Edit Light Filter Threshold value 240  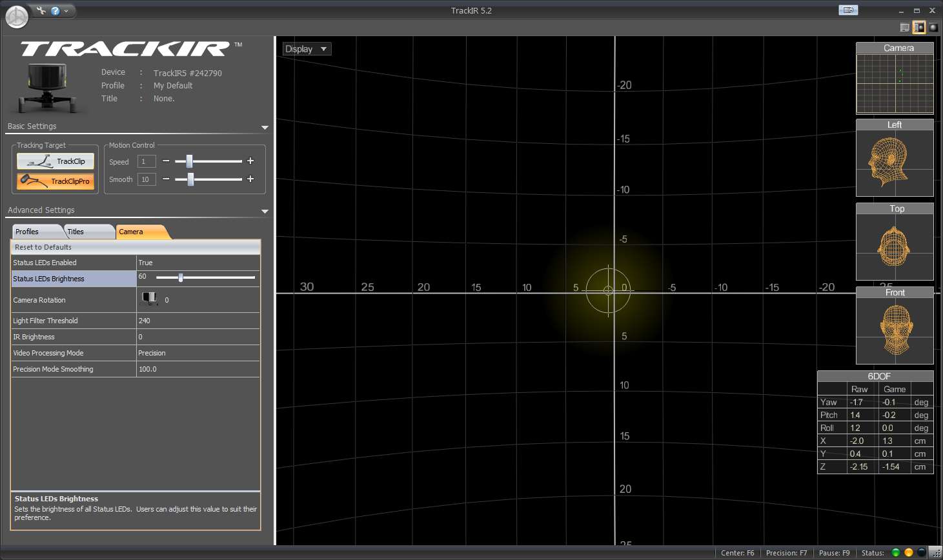tap(198, 321)
